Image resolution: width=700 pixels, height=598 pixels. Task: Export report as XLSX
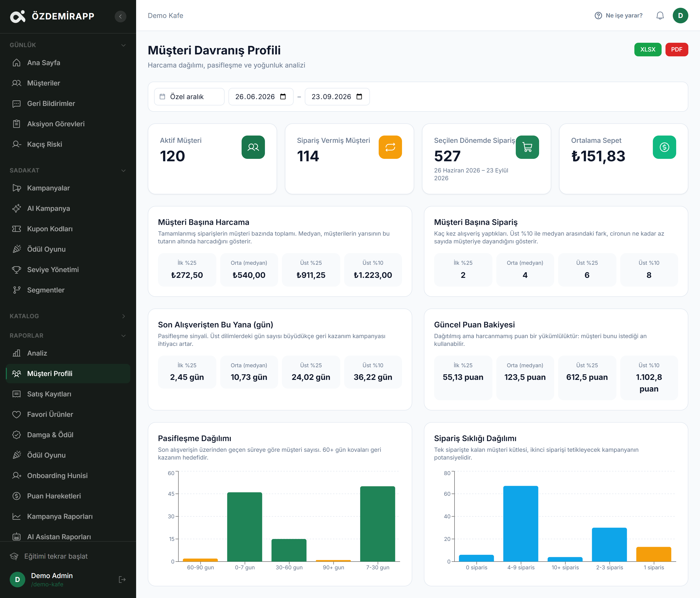[648, 49]
